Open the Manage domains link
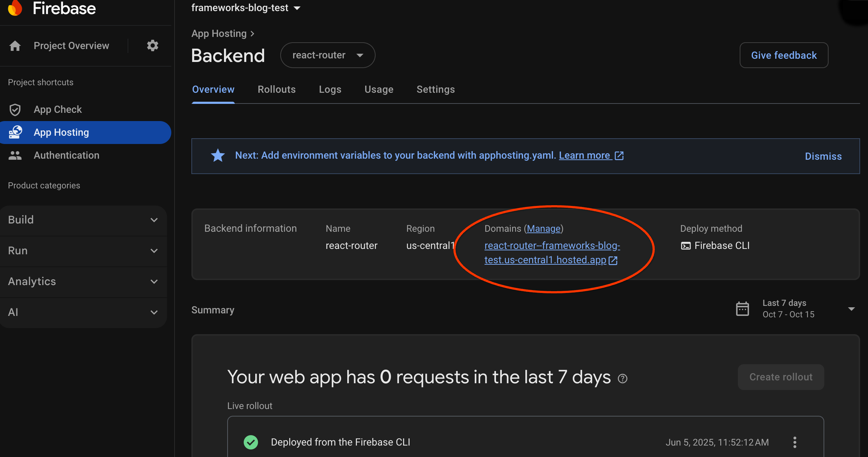The height and width of the screenshot is (457, 868). (544, 228)
